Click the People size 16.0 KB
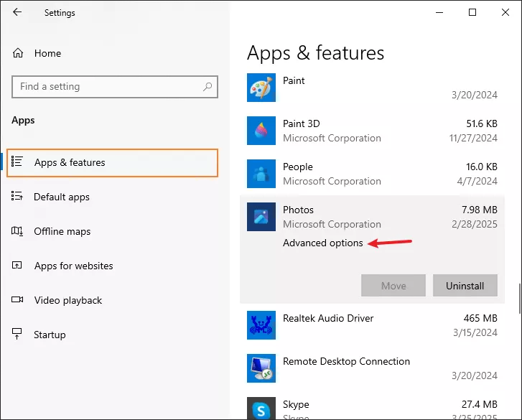 point(482,167)
